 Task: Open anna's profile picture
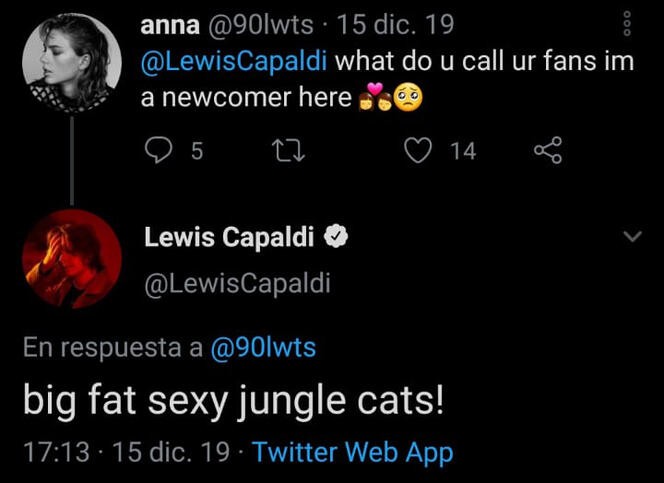click(71, 63)
